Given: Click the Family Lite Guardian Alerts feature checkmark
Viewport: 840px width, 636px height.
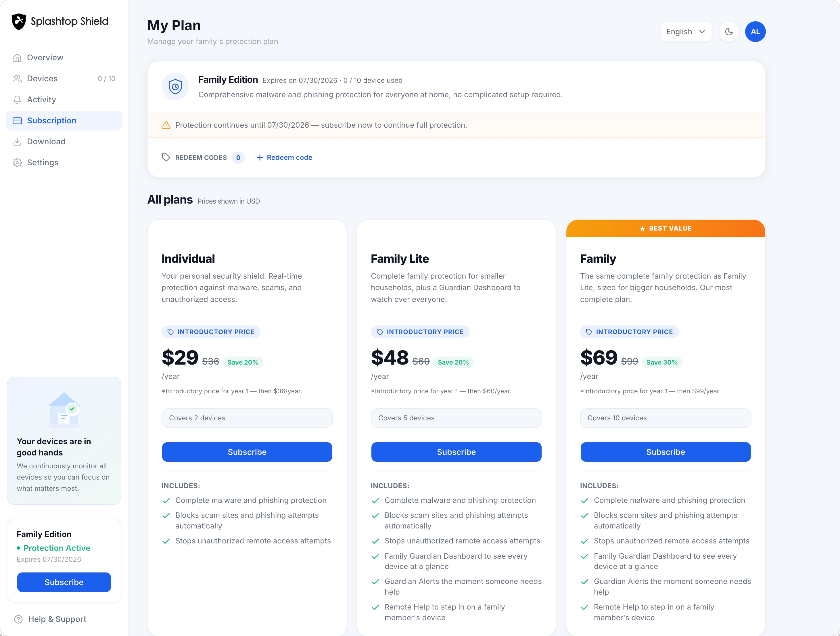Looking at the screenshot, I should tap(375, 582).
